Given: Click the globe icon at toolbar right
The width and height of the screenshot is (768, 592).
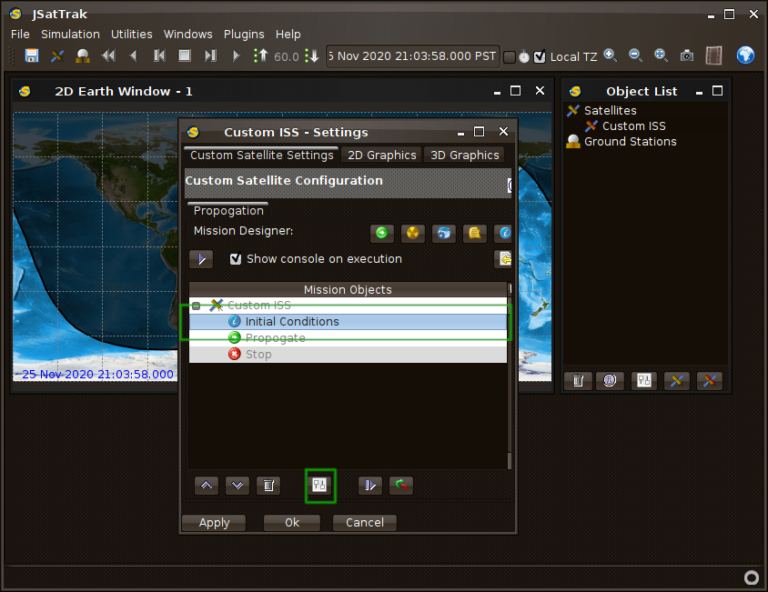Looking at the screenshot, I should [x=745, y=56].
